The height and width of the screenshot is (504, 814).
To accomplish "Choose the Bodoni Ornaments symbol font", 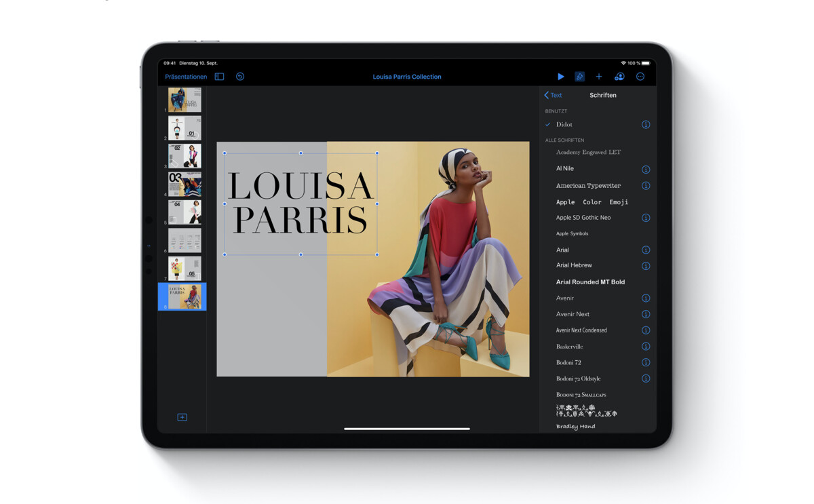I will point(587,410).
